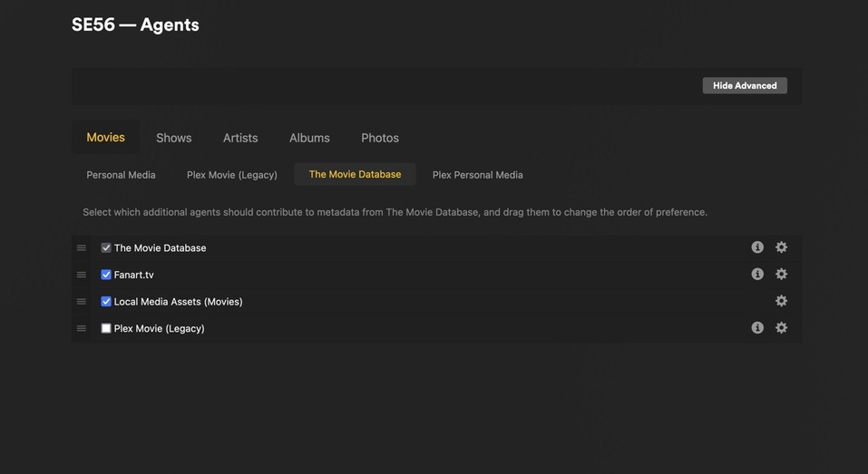The width and height of the screenshot is (868, 474).
Task: Show info for Fanart.tv agent
Action: pos(757,274)
